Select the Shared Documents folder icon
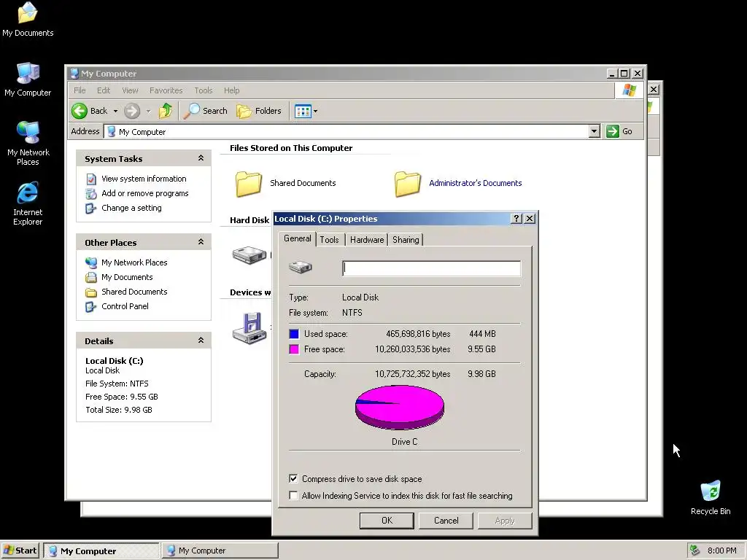 [248, 184]
